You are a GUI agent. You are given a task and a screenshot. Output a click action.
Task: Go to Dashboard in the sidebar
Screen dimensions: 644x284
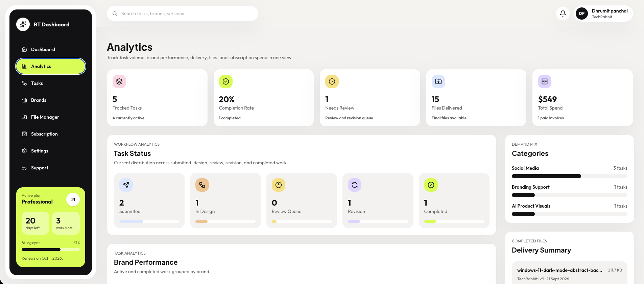51,49
